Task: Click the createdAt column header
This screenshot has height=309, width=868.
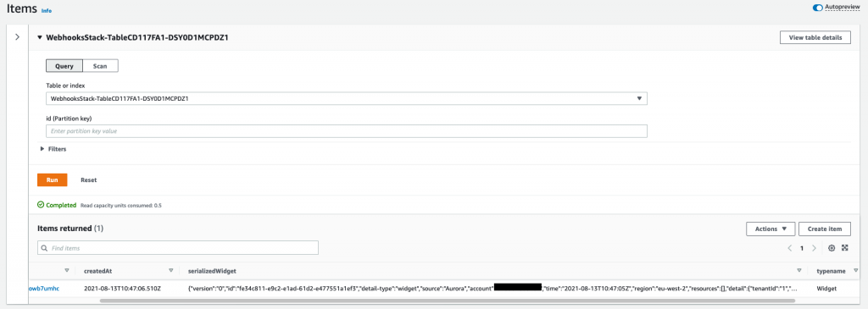Action: point(98,272)
